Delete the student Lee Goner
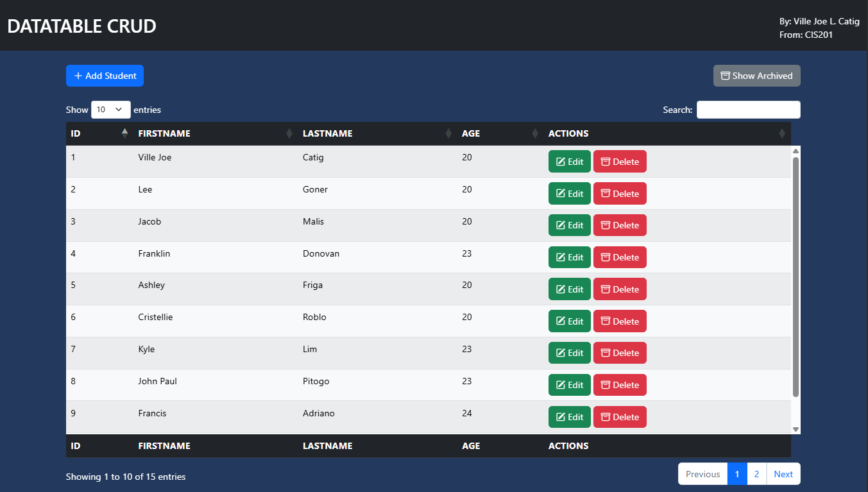Screen dimensions: 868x492 pyautogui.click(x=619, y=194)
